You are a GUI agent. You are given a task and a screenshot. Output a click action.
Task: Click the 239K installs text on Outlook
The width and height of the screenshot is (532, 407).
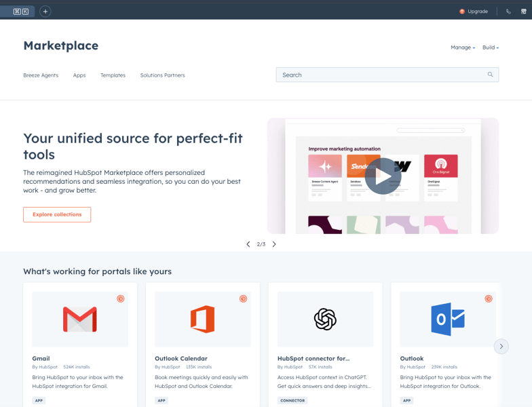pos(444,367)
